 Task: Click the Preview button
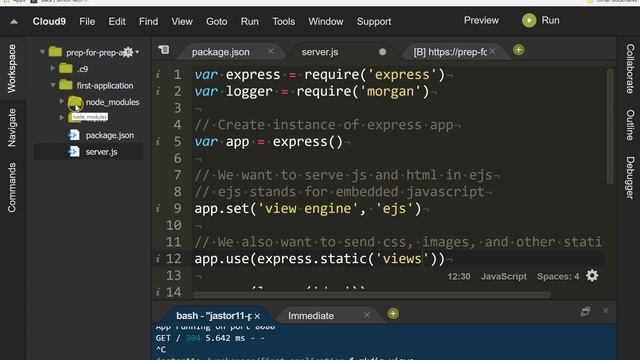481,20
